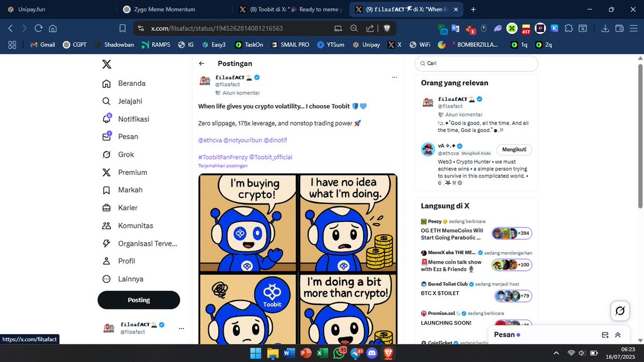Screen dimensions: 644x362
Task: Open the browser hamburger menu
Action: pos(633,28)
